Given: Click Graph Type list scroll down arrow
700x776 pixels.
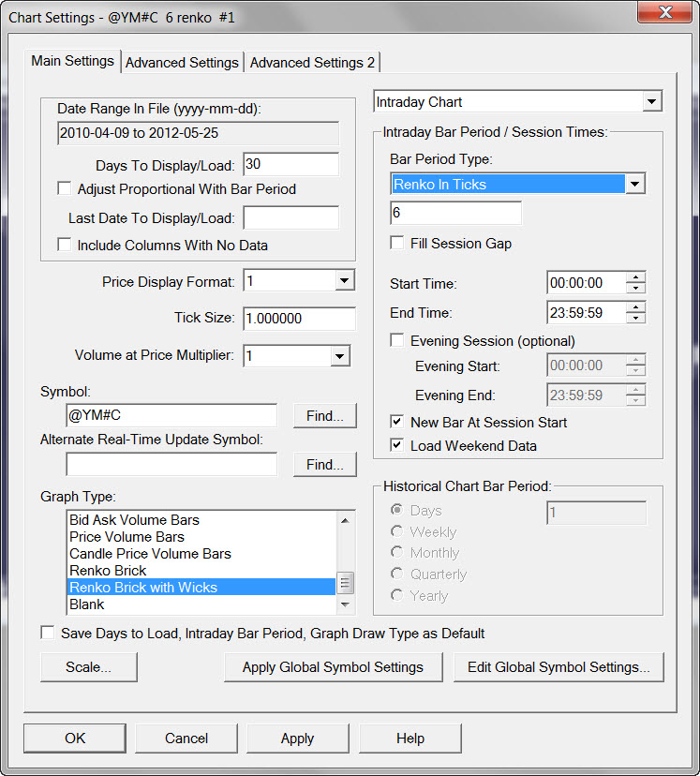Looking at the screenshot, I should tap(345, 604).
